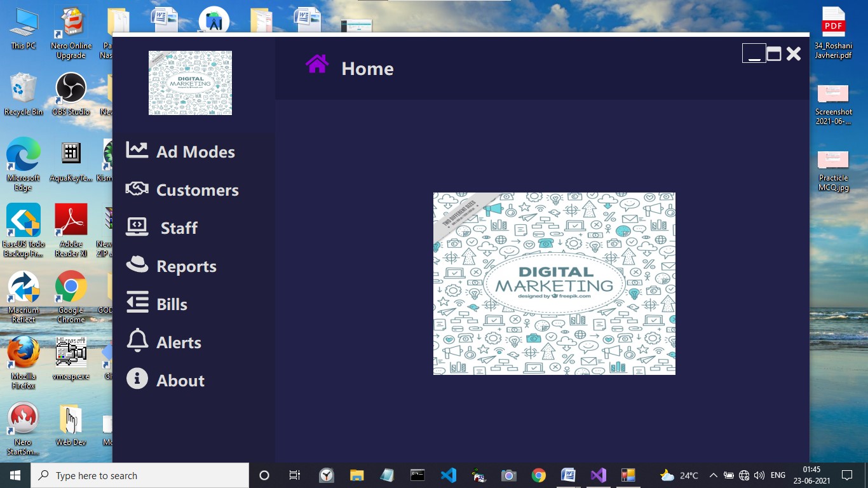Open File Explorer from the taskbar
Viewport: 868px width, 488px height.
click(357, 475)
